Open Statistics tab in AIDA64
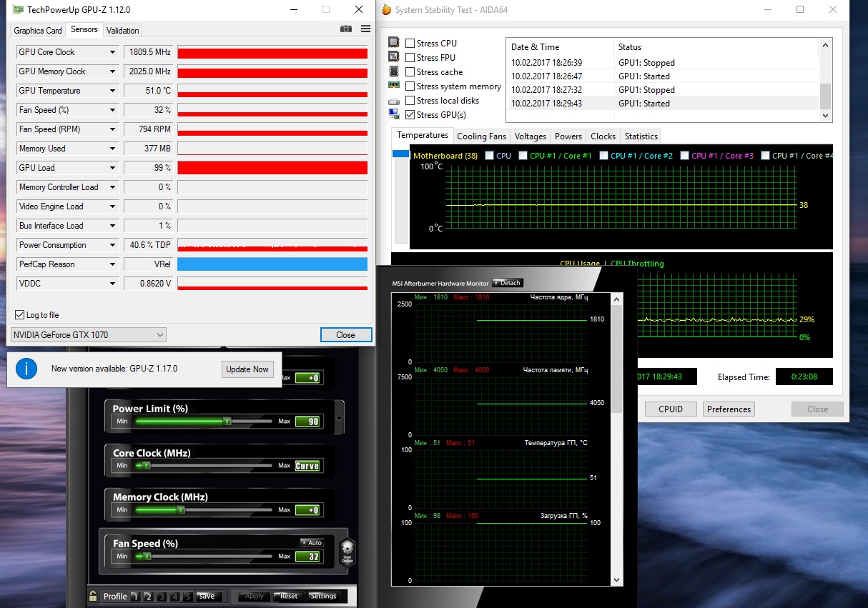 641,136
